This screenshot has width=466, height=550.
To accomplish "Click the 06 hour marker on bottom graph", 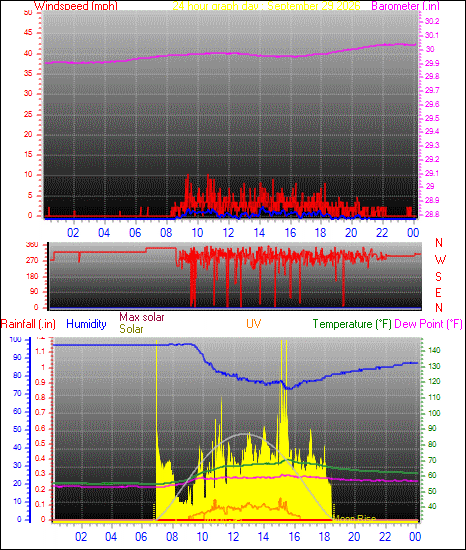I will click(141, 536).
